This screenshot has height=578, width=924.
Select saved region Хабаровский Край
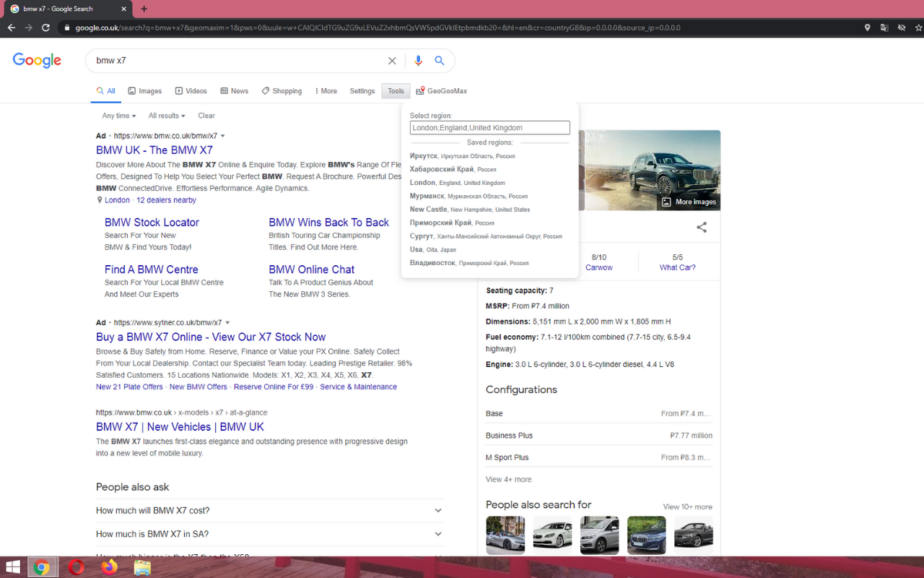[x=453, y=169]
